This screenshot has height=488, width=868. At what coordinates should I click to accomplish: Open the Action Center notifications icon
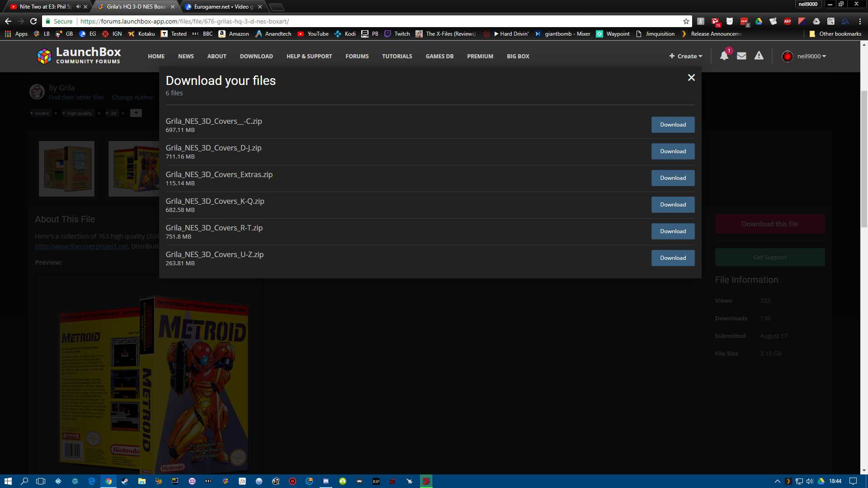click(x=853, y=481)
